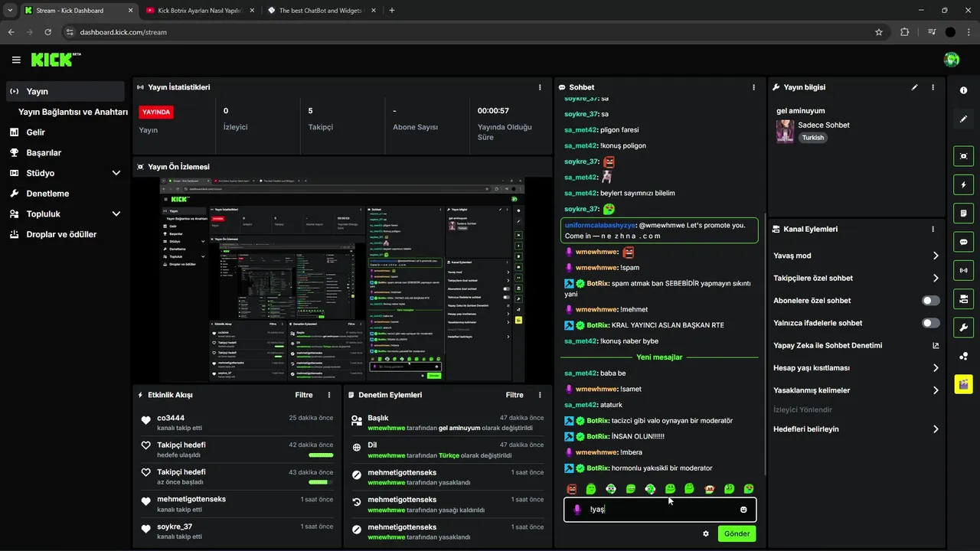
Task: Select Yayın in the sidebar
Action: pyautogui.click(x=65, y=91)
